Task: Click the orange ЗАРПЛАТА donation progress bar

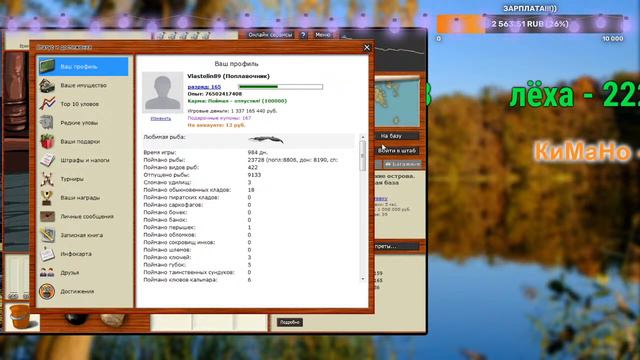Action: (530, 24)
